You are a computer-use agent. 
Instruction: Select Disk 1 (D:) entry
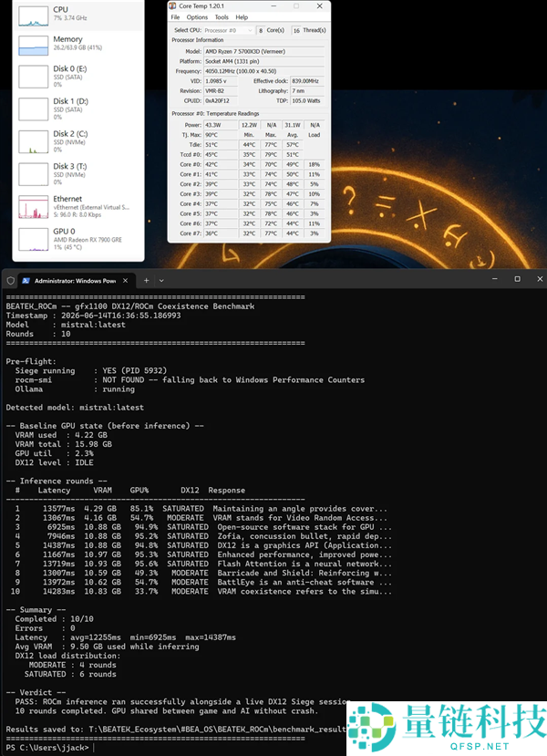(78, 109)
